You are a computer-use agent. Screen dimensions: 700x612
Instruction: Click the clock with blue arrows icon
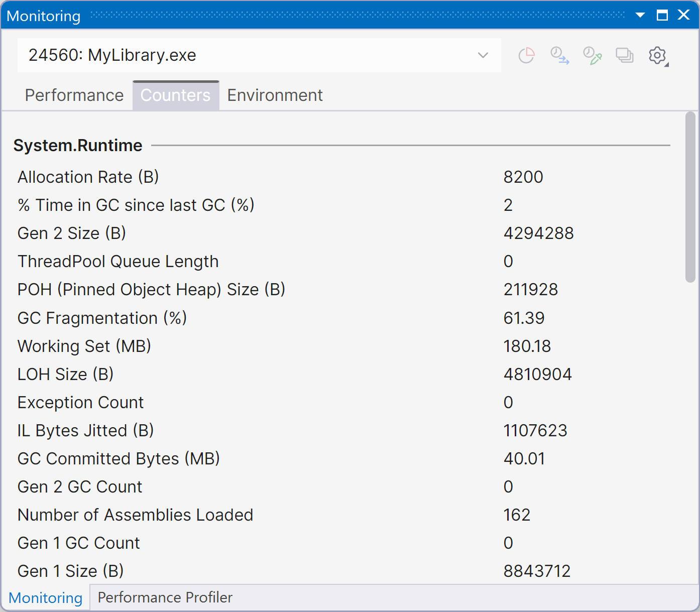(x=559, y=55)
